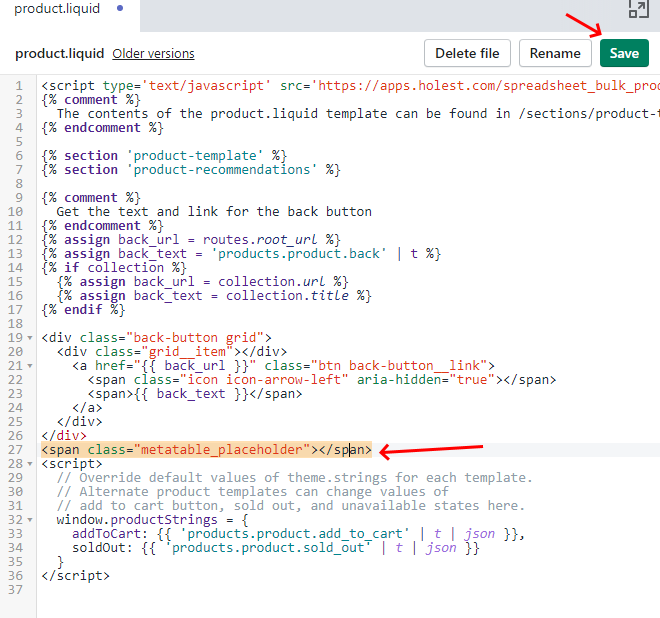Click line number 37 in the gutter
Screen dimensions: 660x618
click(15, 590)
